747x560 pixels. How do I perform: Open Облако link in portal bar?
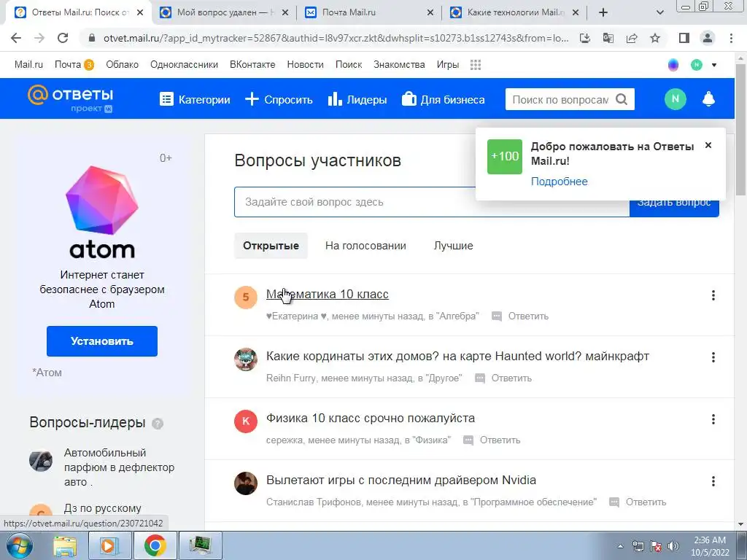[x=123, y=65]
